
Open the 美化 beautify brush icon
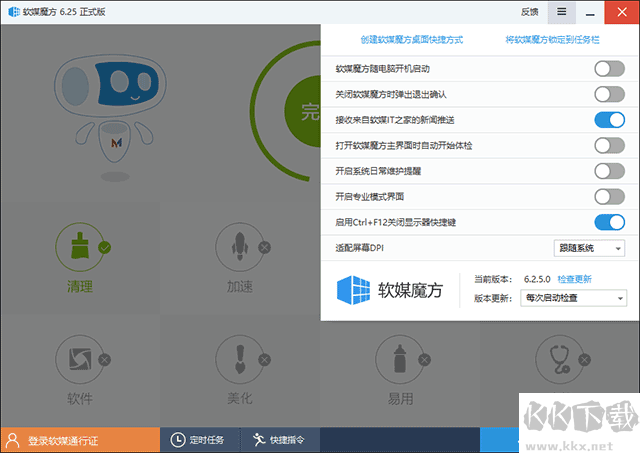point(239,358)
